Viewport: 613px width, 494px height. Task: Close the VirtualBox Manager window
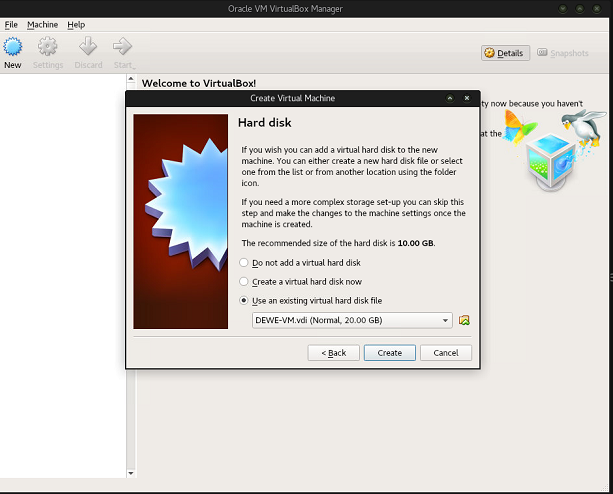tap(597, 8)
